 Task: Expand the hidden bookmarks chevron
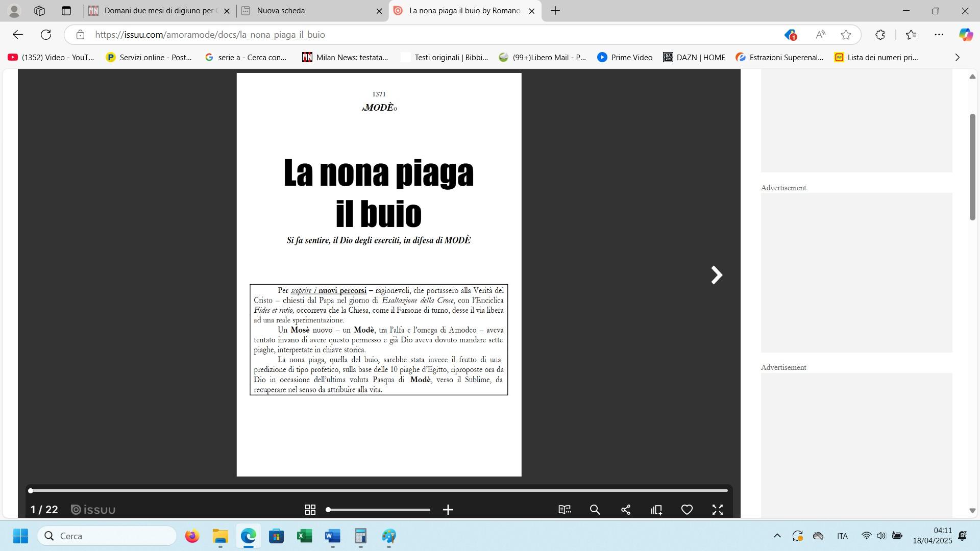point(957,58)
